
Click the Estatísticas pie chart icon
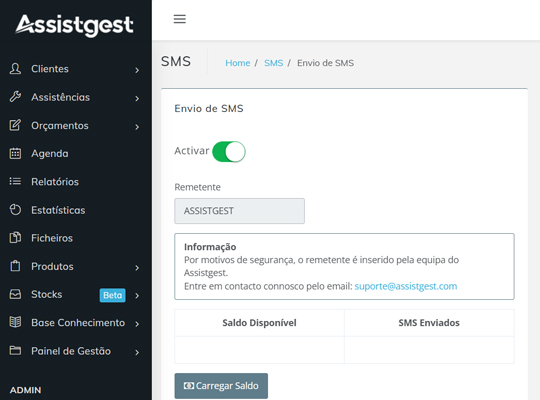(x=15, y=209)
